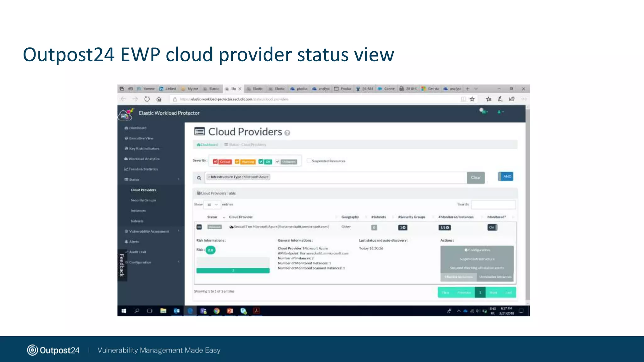The image size is (644, 362).
Task: Open a new browser tab
Action: 467,89
